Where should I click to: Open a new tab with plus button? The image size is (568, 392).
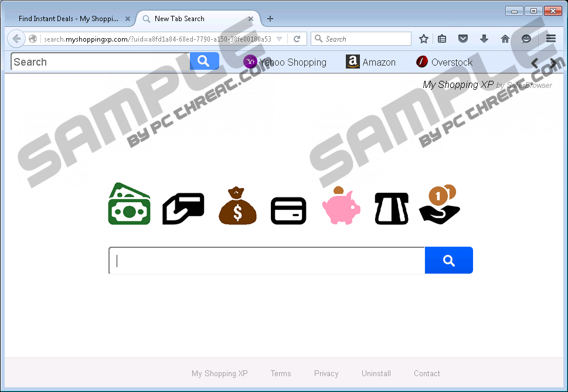coord(270,19)
